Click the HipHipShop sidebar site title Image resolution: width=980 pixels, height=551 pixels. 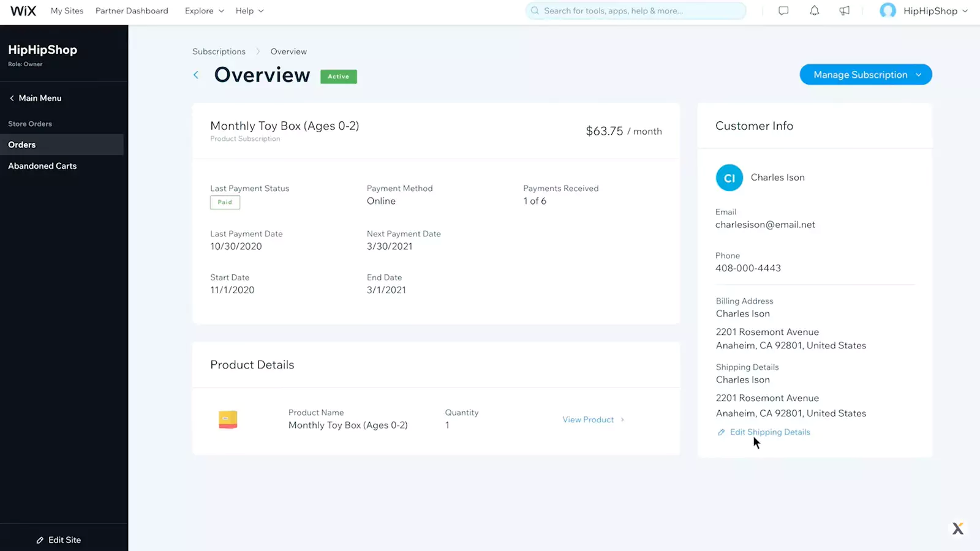42,50
